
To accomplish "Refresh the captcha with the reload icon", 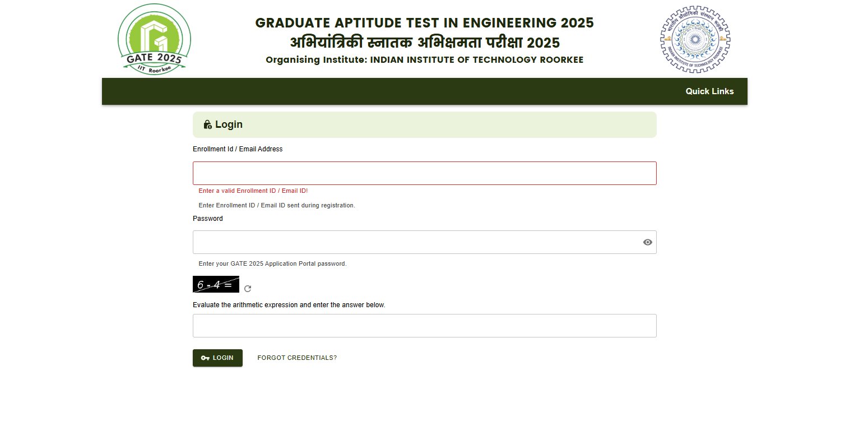I will pos(248,288).
